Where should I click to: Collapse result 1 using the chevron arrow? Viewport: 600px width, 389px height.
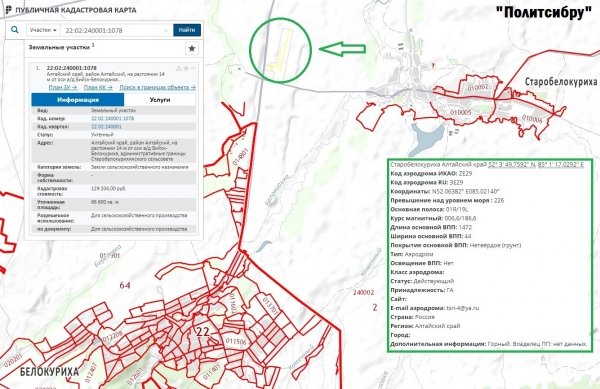click(x=193, y=68)
